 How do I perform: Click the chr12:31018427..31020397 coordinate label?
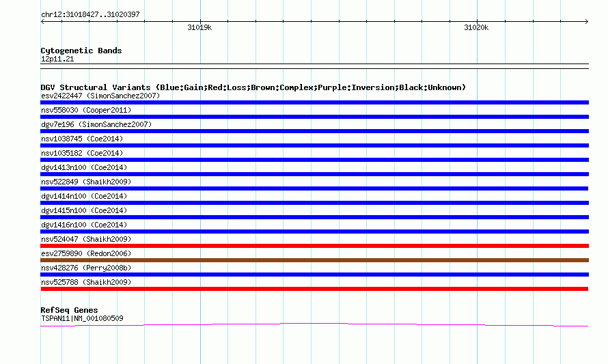pyautogui.click(x=90, y=15)
